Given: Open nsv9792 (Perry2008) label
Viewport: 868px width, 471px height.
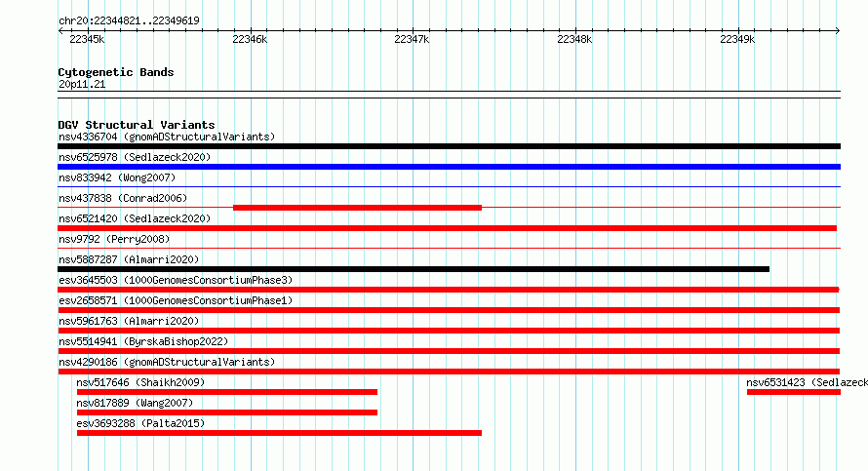Looking at the screenshot, I should click(x=114, y=239).
